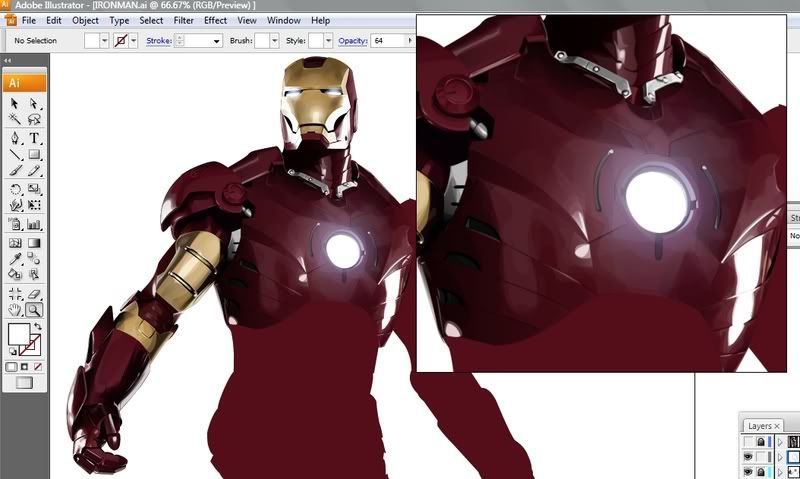Apply solid Color mode button in toolbox

pyautogui.click(x=12, y=367)
